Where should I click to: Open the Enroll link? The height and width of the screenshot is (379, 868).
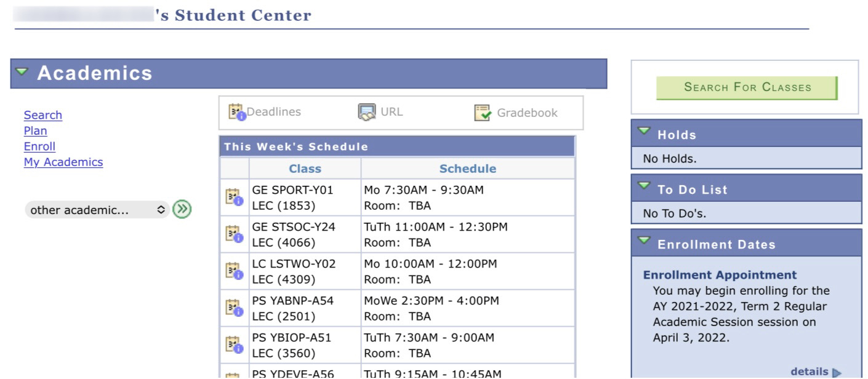point(39,146)
